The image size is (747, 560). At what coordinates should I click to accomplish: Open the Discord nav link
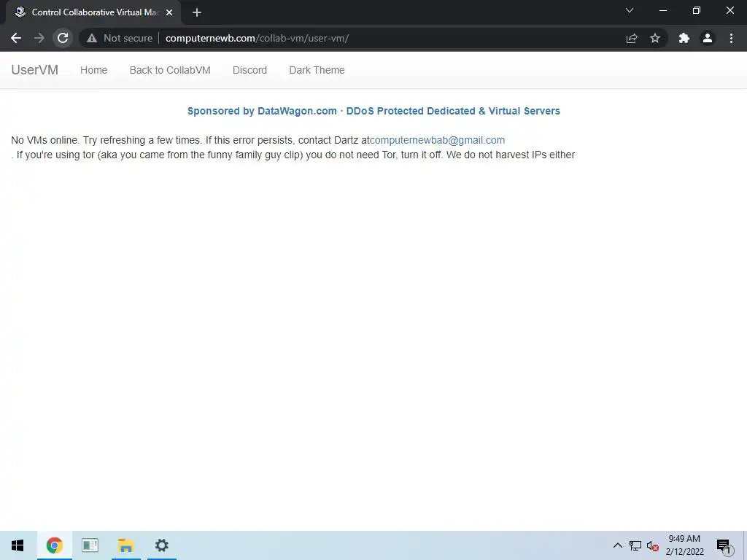click(x=249, y=70)
